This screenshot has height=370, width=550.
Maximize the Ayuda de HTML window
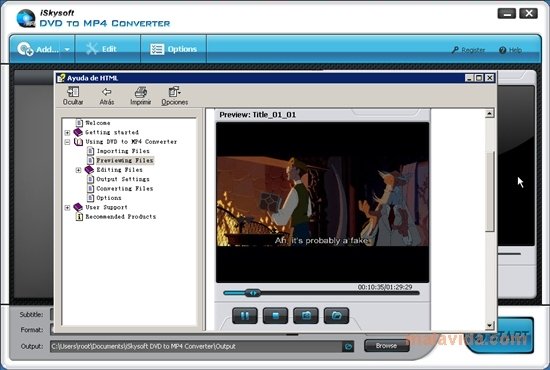click(479, 78)
